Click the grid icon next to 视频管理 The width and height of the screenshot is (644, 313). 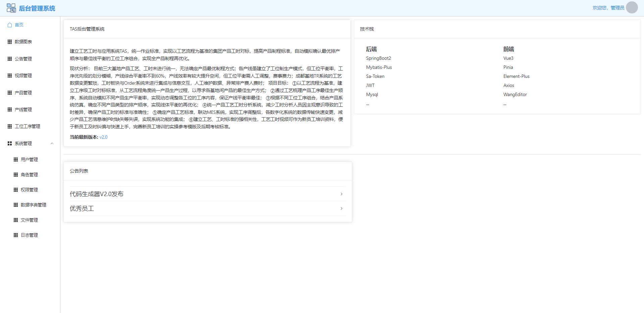(x=10, y=76)
